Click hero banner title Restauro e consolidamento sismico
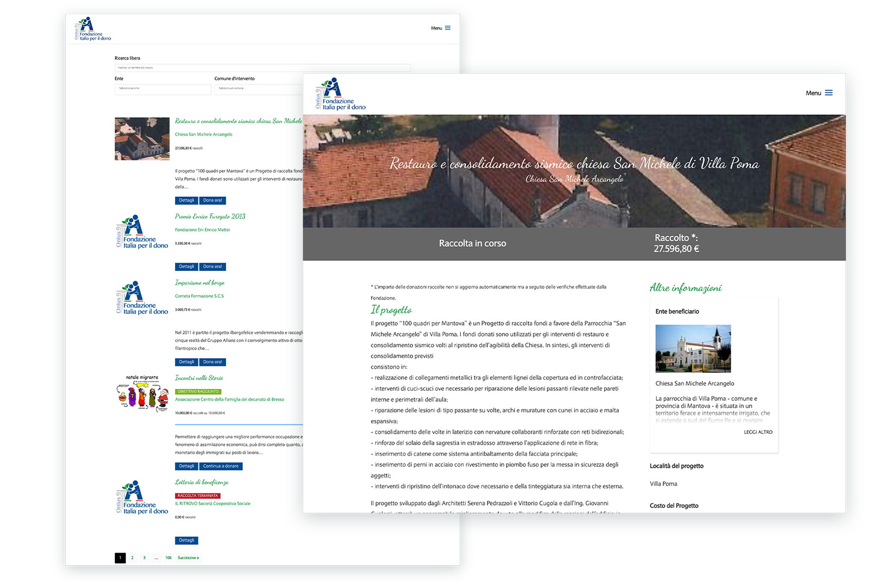 click(x=574, y=164)
